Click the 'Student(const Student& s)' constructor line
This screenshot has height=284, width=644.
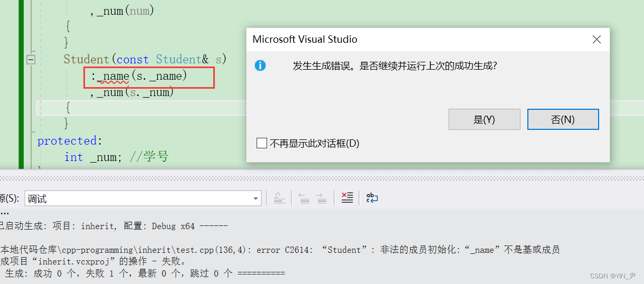(145, 59)
